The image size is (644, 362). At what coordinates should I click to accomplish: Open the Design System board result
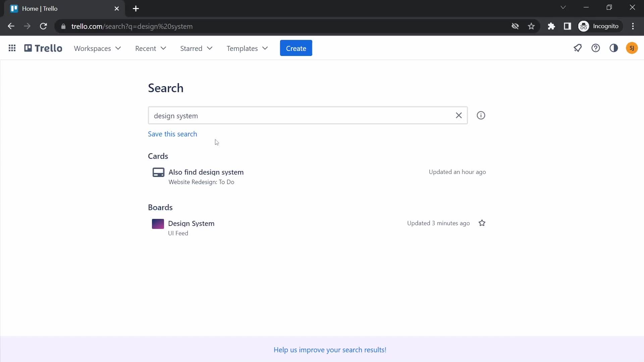click(191, 224)
